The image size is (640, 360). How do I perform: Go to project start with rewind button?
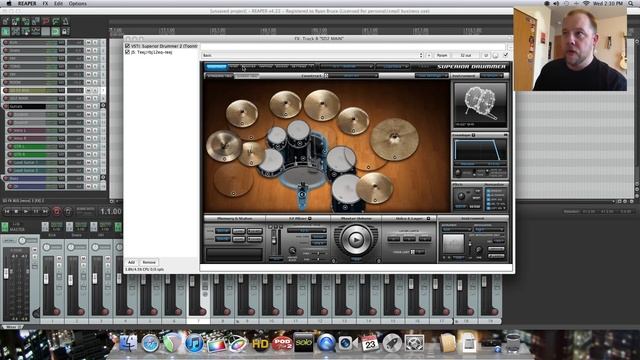point(7,211)
